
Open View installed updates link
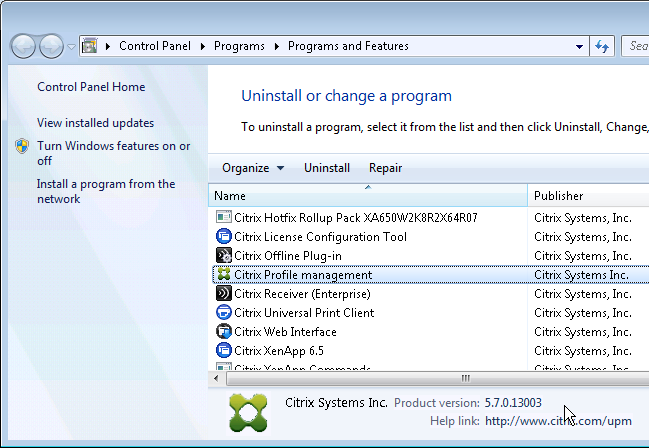pos(96,123)
